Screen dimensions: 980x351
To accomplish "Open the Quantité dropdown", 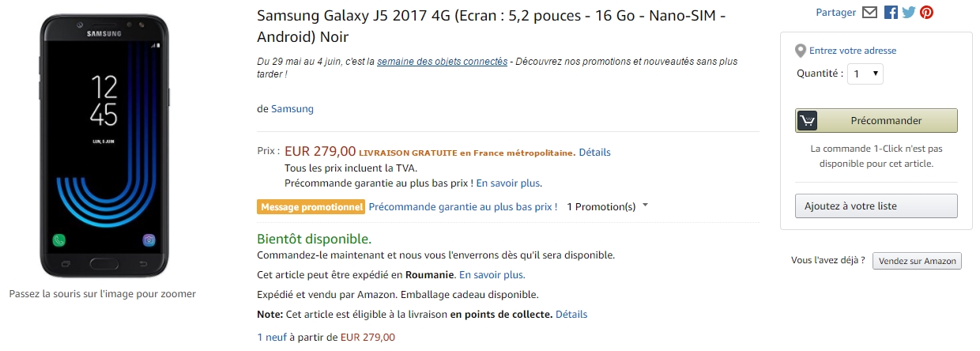I will pyautogui.click(x=865, y=74).
